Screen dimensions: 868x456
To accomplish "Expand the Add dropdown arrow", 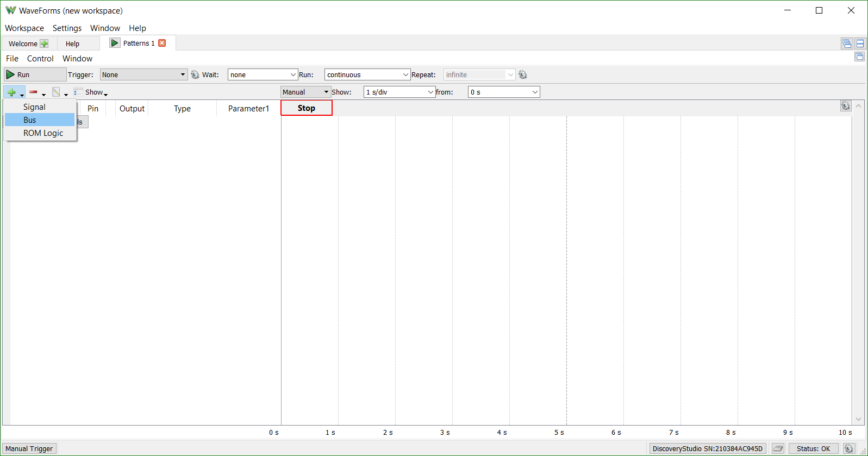I will pyautogui.click(x=22, y=95).
